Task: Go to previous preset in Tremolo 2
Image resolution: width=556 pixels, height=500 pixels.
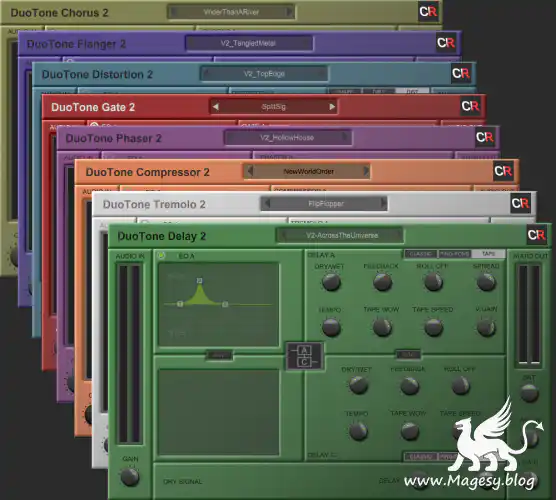Action: point(267,204)
